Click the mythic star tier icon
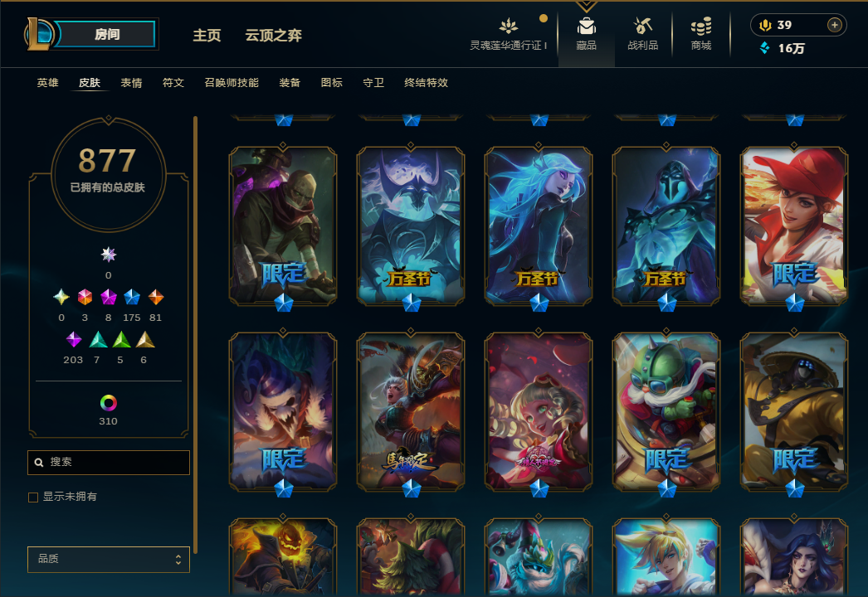This screenshot has height=597, width=868. click(109, 255)
